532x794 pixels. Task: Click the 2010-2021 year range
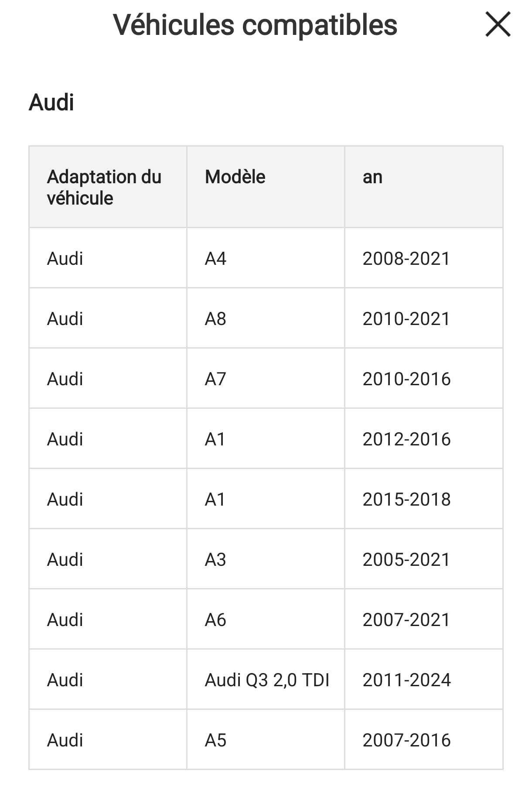coord(406,319)
